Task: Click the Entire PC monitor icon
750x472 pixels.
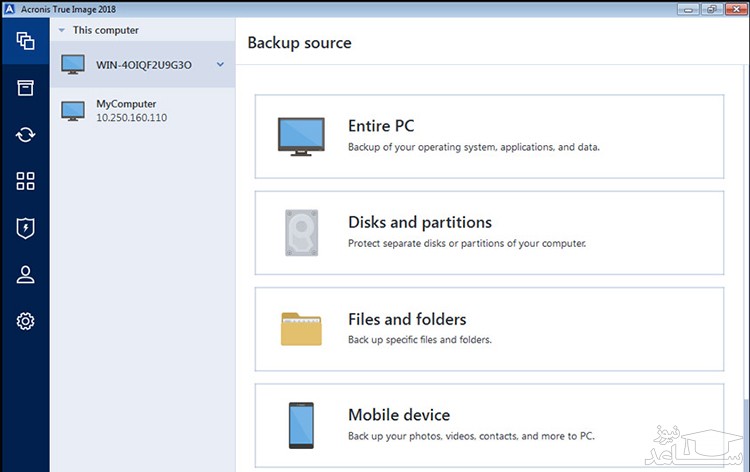Action: [x=300, y=136]
